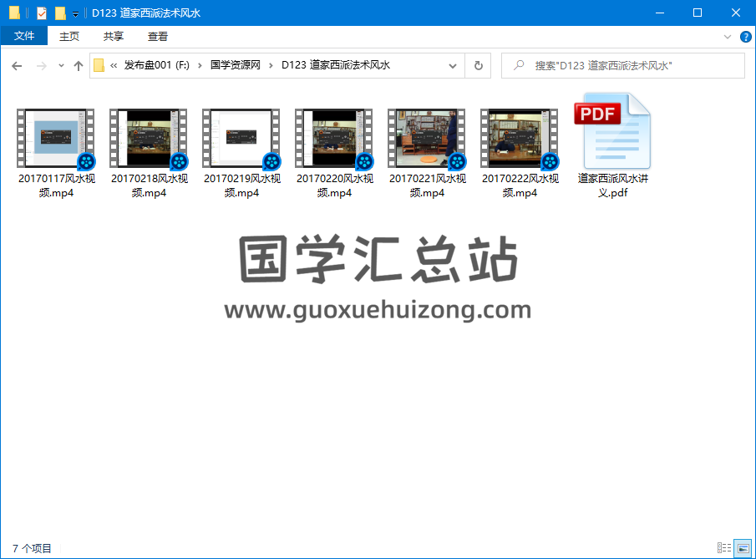The image size is (756, 559).
Task: Select D123 道家西派法术风水 breadcrumb
Action: pos(336,65)
